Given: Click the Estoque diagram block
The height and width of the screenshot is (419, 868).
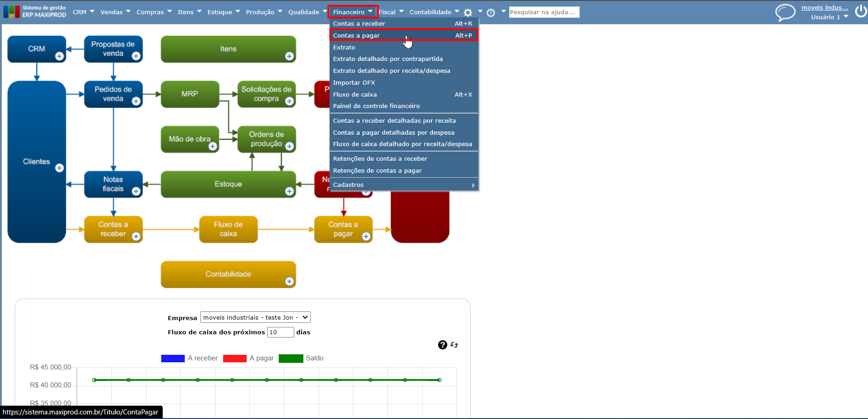Looking at the screenshot, I should (228, 185).
